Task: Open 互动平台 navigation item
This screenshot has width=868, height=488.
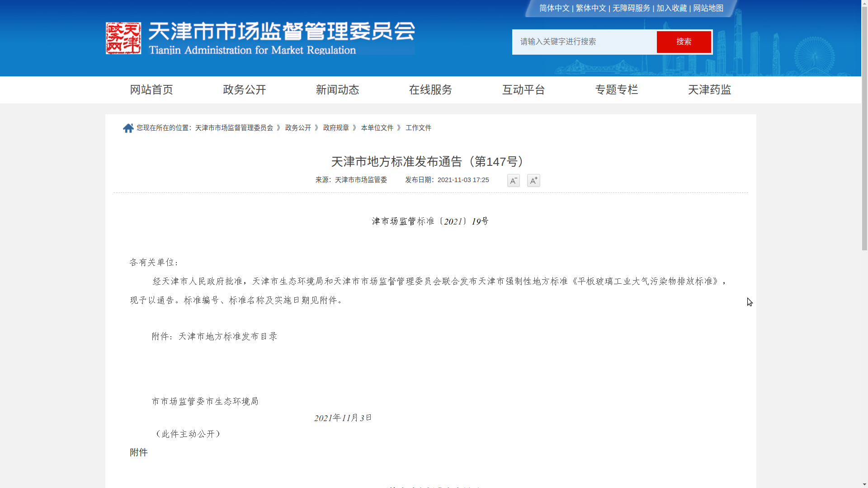Action: [x=524, y=90]
